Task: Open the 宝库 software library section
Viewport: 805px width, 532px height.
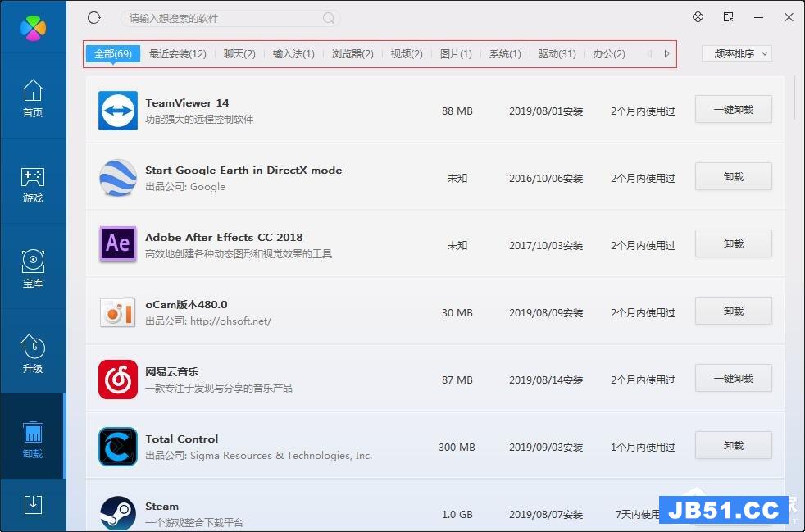Action: [33, 270]
